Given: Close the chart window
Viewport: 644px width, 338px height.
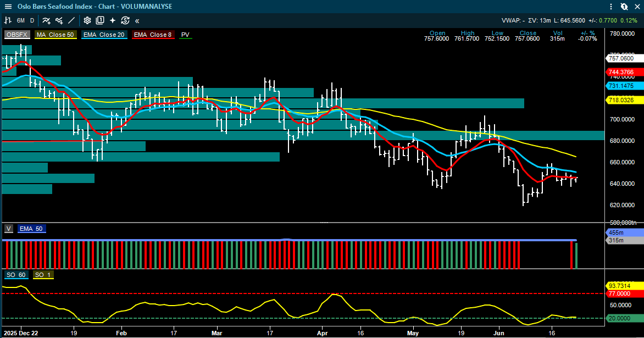Looking at the screenshot, I should [x=637, y=7].
